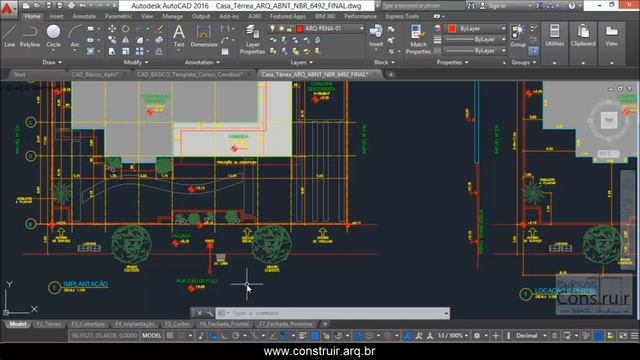
Task: Select the Arc tool
Action: (75, 36)
